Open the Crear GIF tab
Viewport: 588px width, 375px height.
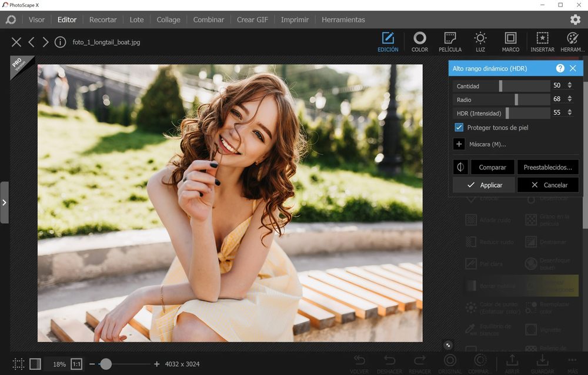(x=252, y=19)
